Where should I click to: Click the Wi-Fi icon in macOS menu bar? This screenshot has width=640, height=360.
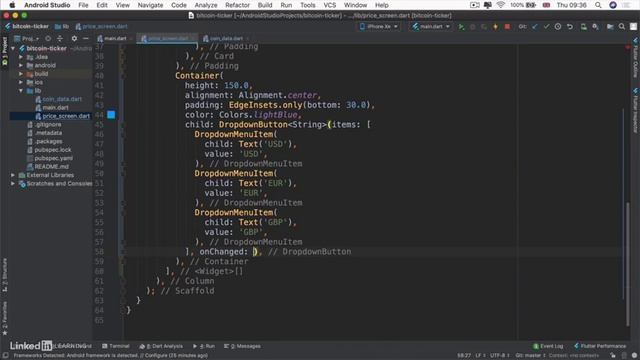[x=500, y=5]
